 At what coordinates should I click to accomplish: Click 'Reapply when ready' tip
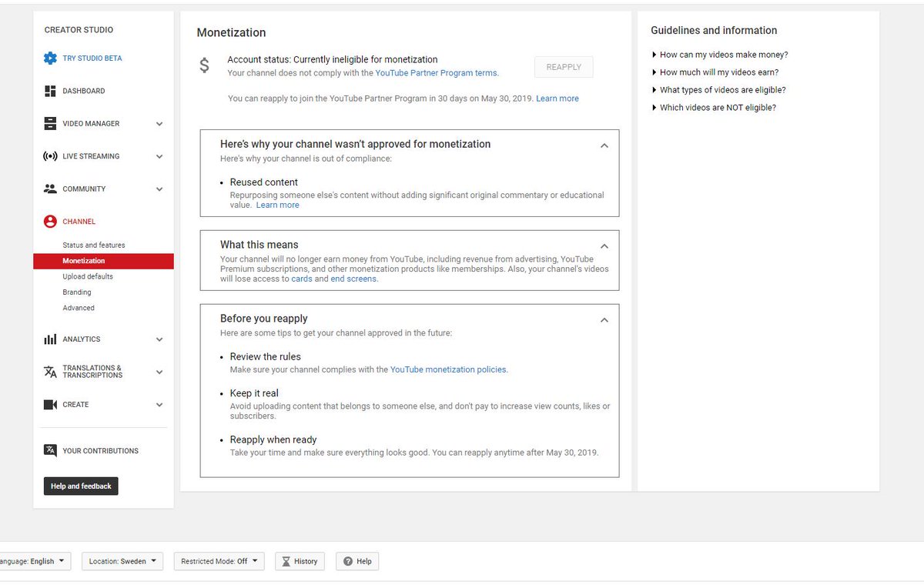273,440
